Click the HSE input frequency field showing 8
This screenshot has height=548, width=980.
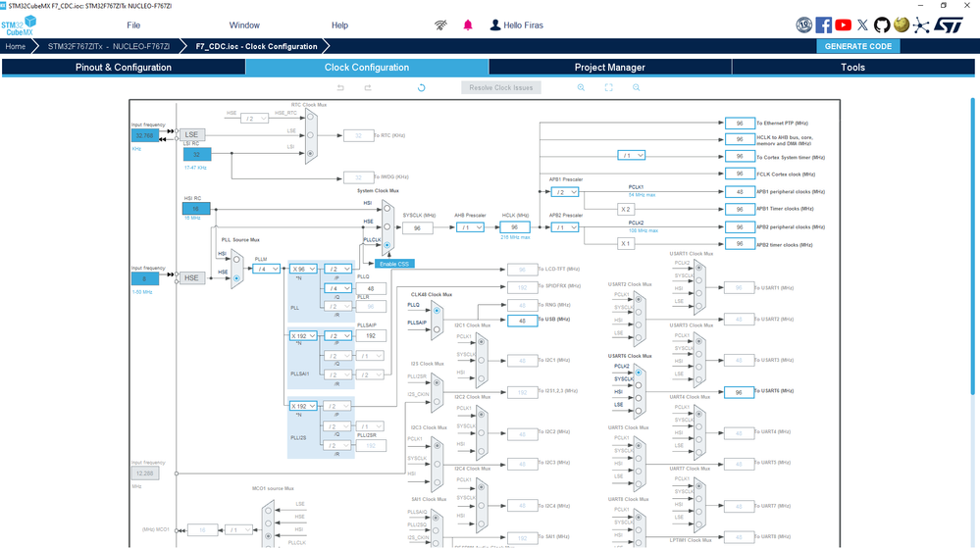[x=145, y=278]
